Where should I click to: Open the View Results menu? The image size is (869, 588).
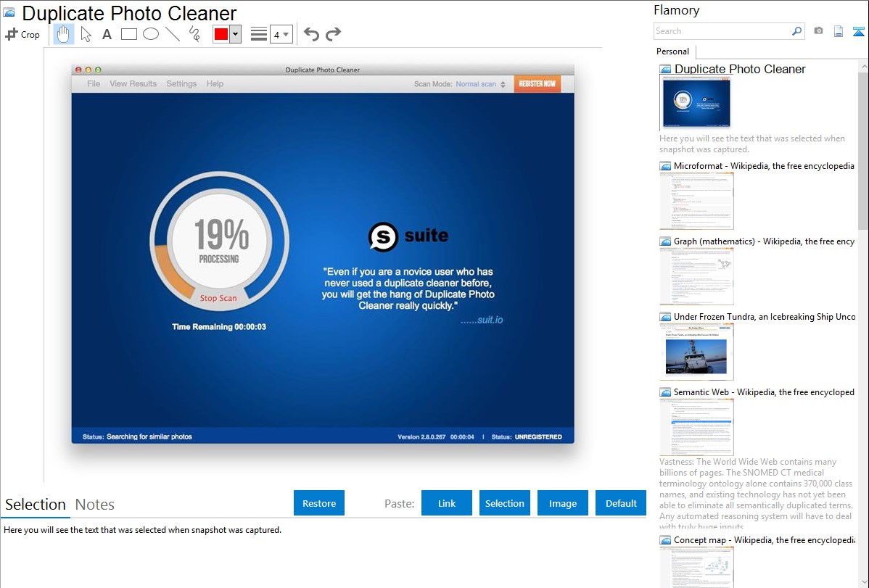tap(133, 83)
